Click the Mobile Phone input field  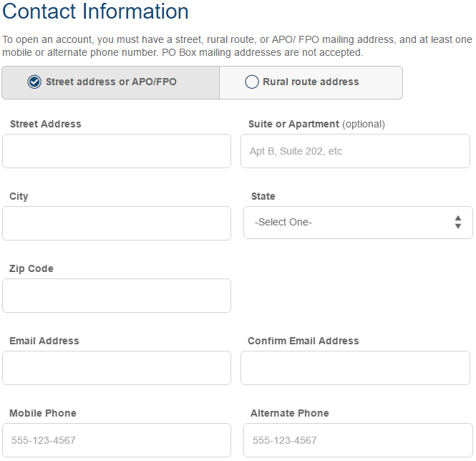pos(117,440)
